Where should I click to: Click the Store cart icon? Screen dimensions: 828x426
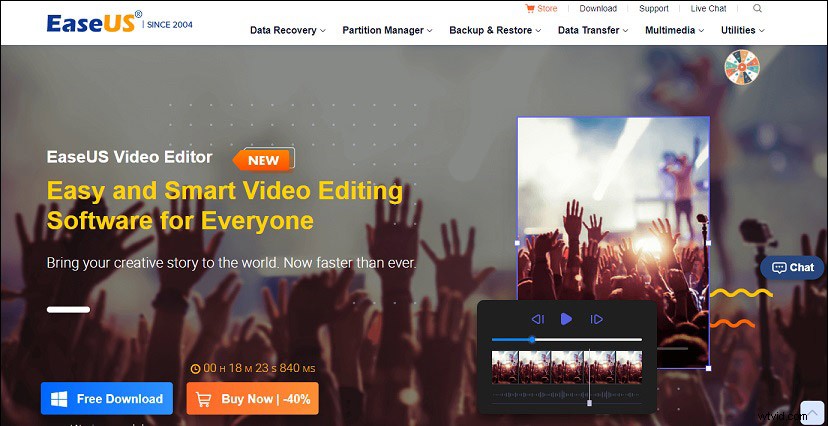point(530,8)
